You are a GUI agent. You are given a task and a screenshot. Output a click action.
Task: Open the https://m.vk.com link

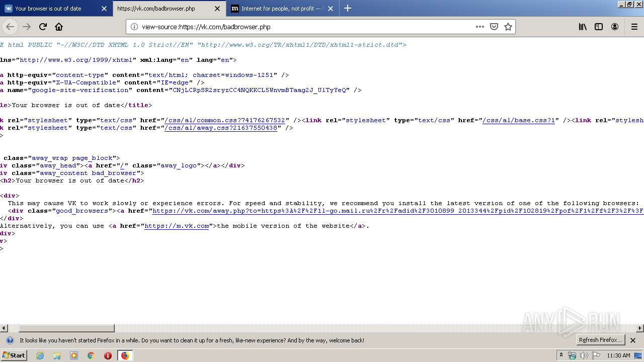[177, 226]
